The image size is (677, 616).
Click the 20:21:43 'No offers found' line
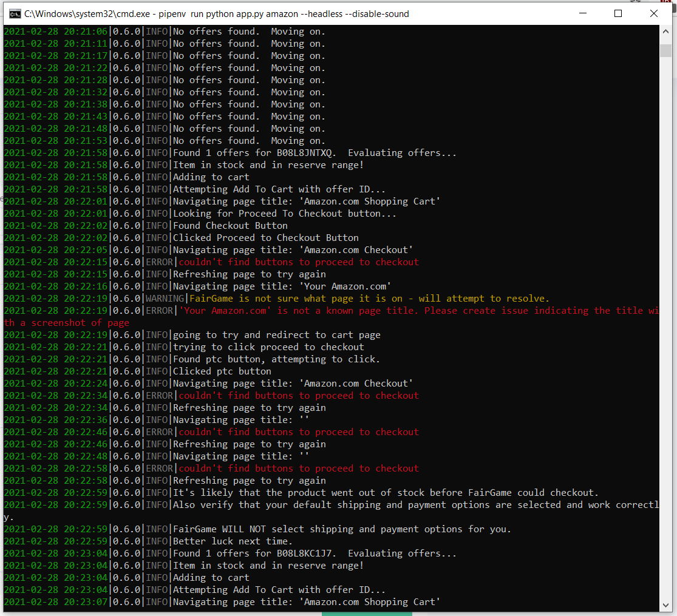(165, 117)
